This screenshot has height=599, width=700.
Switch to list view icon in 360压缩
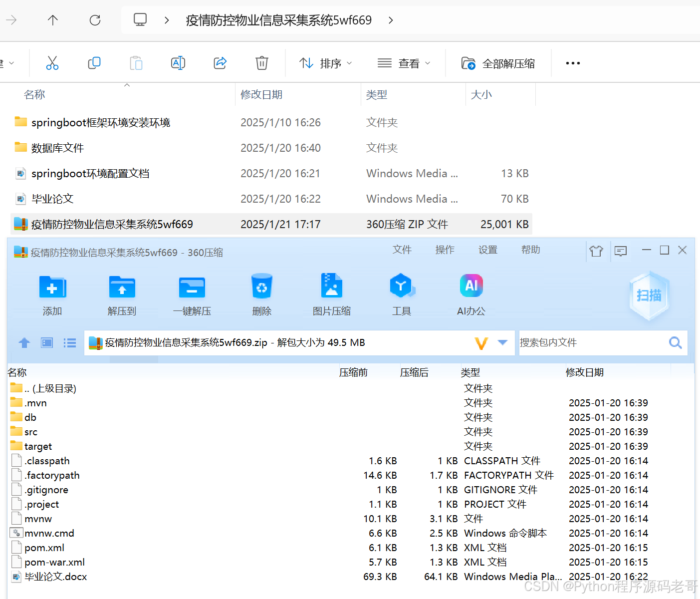(70, 343)
